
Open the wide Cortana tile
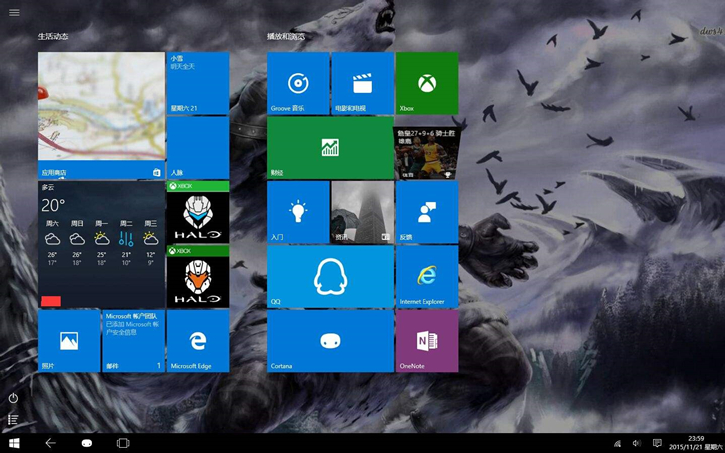click(x=330, y=341)
